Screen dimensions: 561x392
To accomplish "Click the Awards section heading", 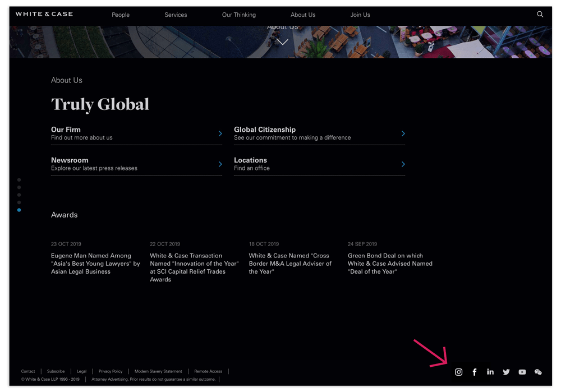I will coord(64,215).
